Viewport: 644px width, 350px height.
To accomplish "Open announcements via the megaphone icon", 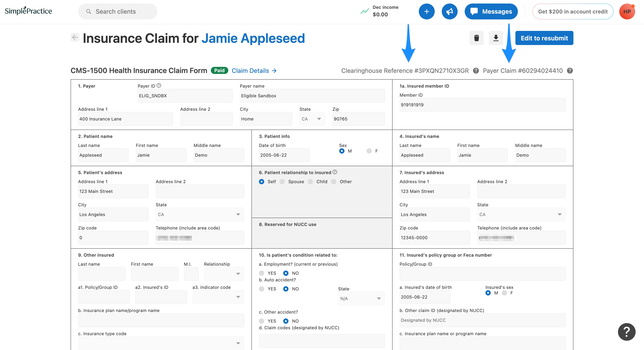I will 449,11.
